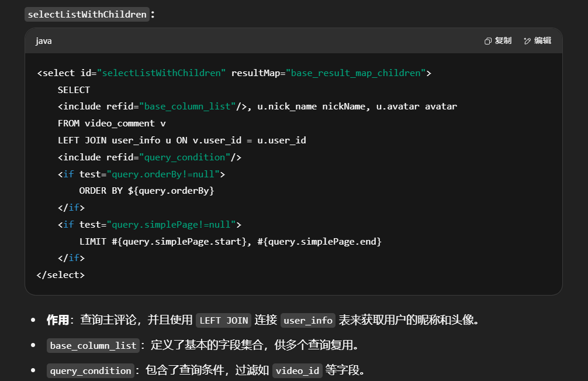Screen dimensions: 588x381
Task: Click the pencil edit icon in code header
Action: (527, 41)
